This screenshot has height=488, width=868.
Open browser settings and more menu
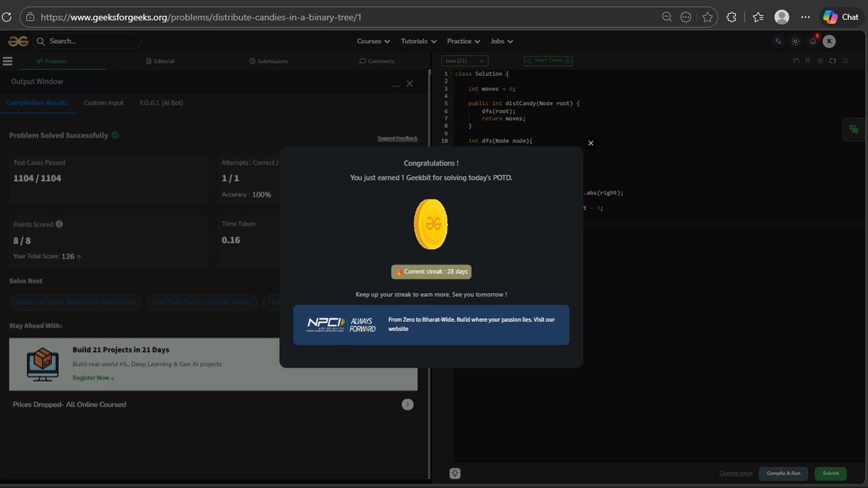point(805,17)
